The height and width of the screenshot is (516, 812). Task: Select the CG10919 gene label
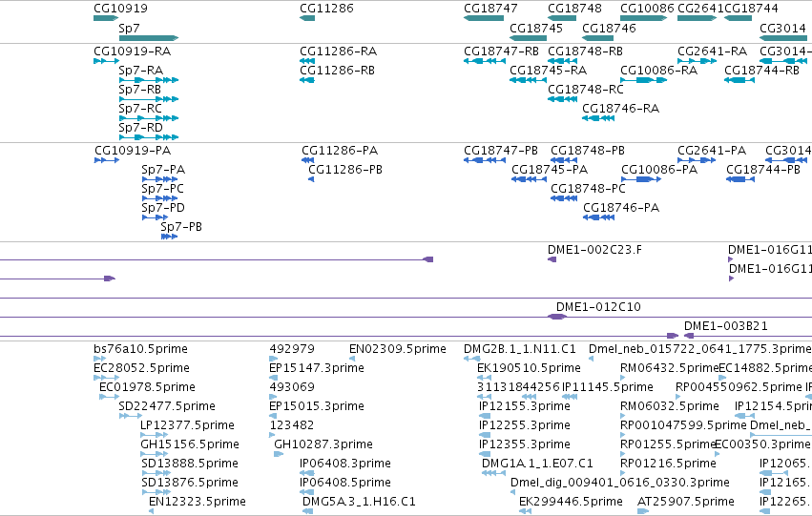[x=120, y=9]
